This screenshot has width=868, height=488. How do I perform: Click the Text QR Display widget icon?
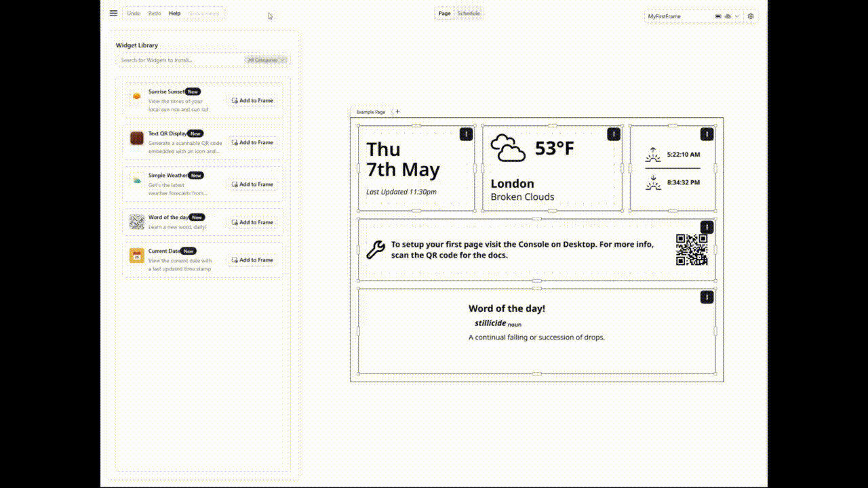137,138
